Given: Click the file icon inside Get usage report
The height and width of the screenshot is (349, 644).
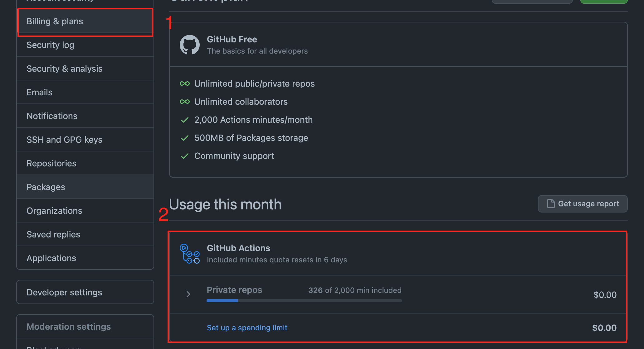Looking at the screenshot, I should click(x=551, y=203).
